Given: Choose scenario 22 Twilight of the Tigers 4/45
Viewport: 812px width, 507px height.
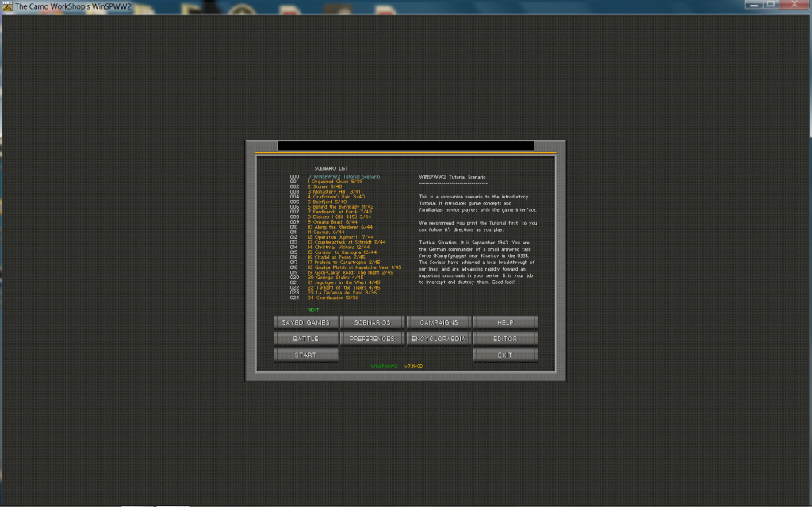Looking at the screenshot, I should tap(344, 288).
